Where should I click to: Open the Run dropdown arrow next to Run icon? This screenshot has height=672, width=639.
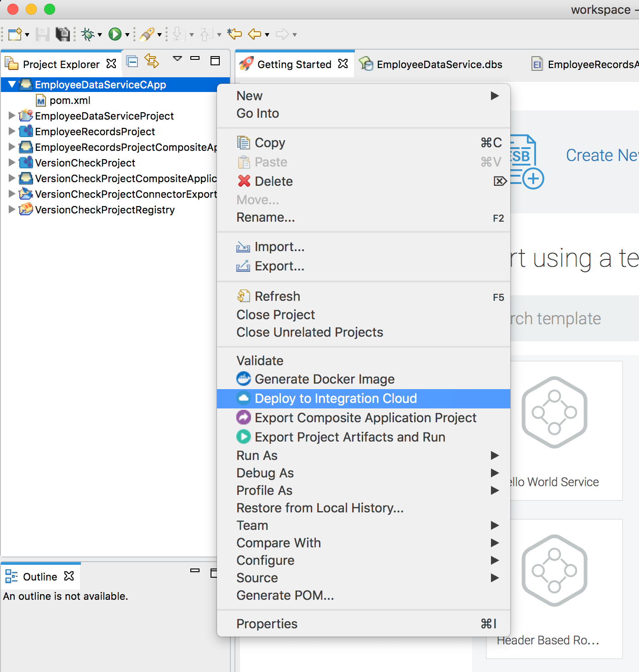(126, 34)
